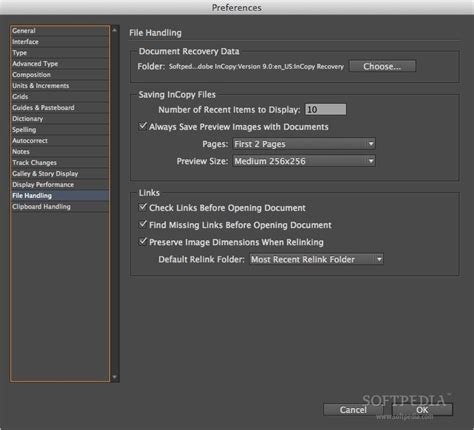Open Clipboard Handling preferences
The height and width of the screenshot is (430, 474).
[60, 207]
